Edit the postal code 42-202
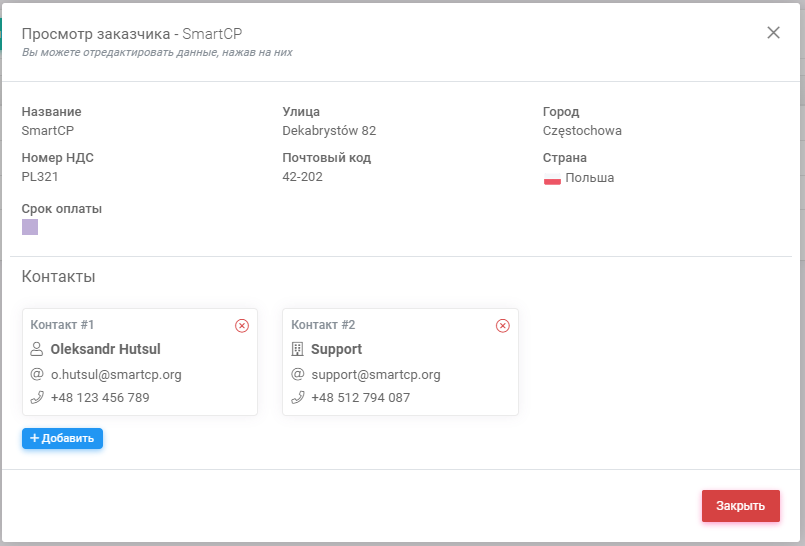This screenshot has width=805, height=546. [302, 177]
